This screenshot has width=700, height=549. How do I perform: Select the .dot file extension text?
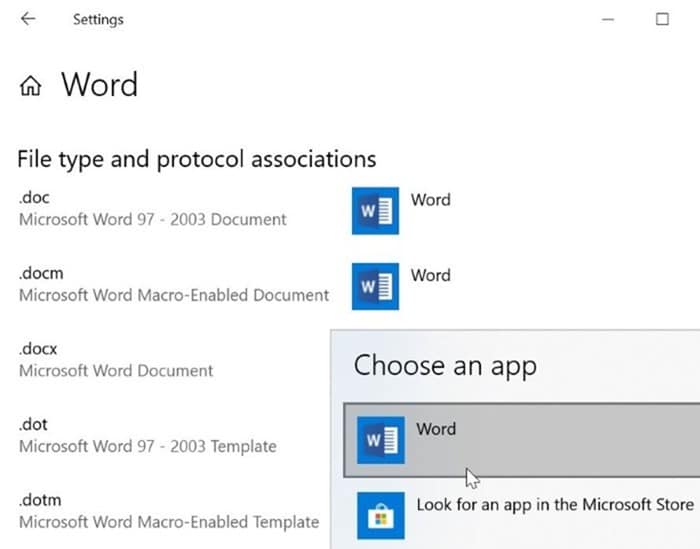click(x=33, y=424)
